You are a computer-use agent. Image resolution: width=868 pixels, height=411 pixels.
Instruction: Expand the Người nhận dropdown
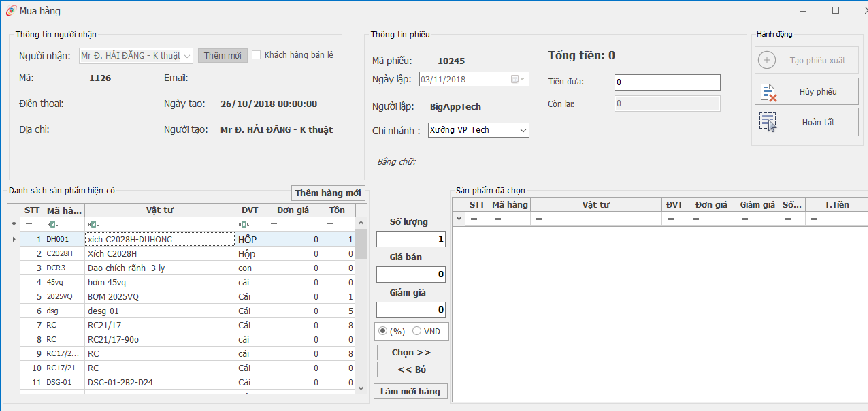coord(187,56)
